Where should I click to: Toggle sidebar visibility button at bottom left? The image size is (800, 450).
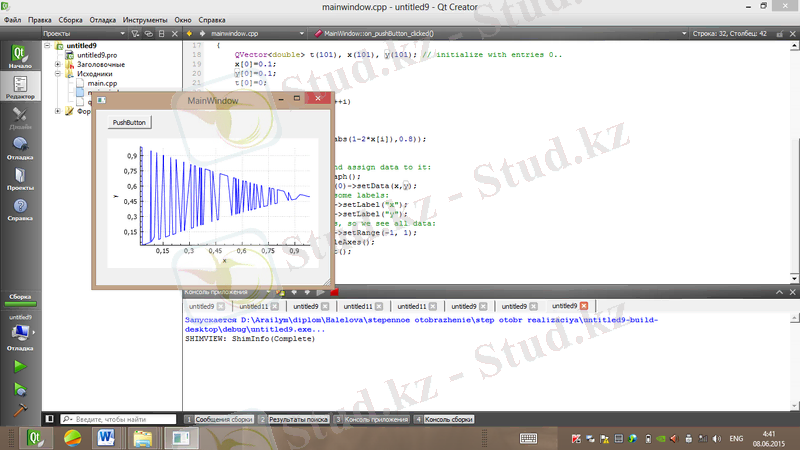[49, 419]
